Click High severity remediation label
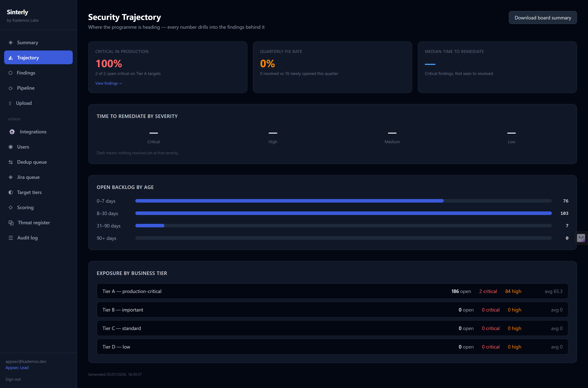The image size is (588, 388). click(x=273, y=142)
